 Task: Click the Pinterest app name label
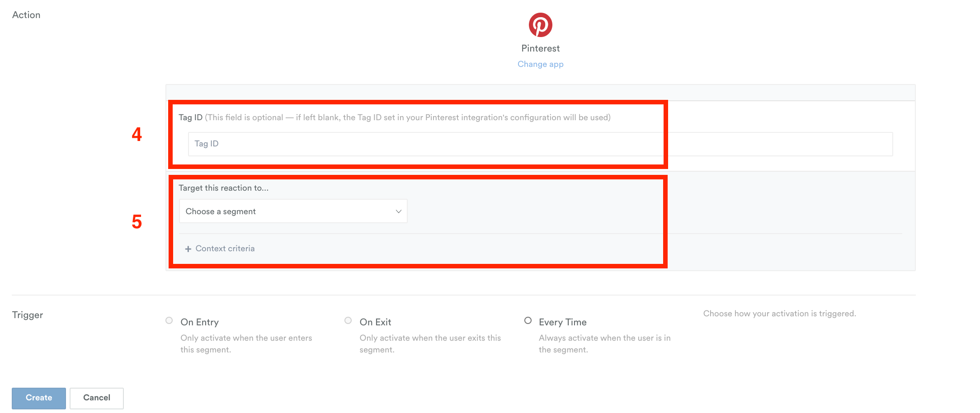tap(540, 48)
